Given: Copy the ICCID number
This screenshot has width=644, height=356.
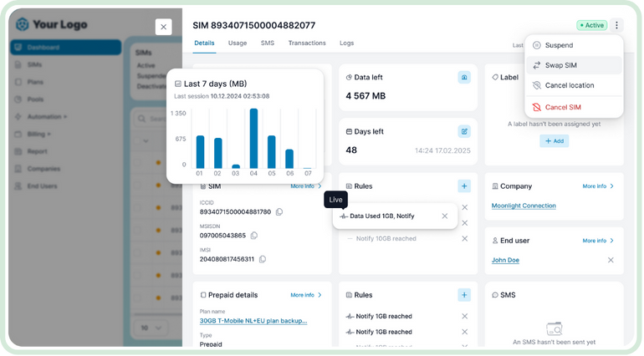Looking at the screenshot, I should (x=279, y=212).
